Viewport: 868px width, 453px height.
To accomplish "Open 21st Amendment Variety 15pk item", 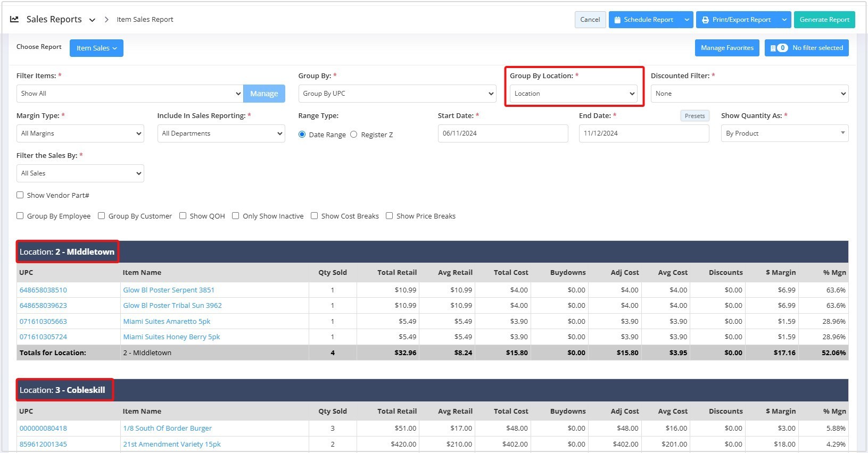I will 172,444.
